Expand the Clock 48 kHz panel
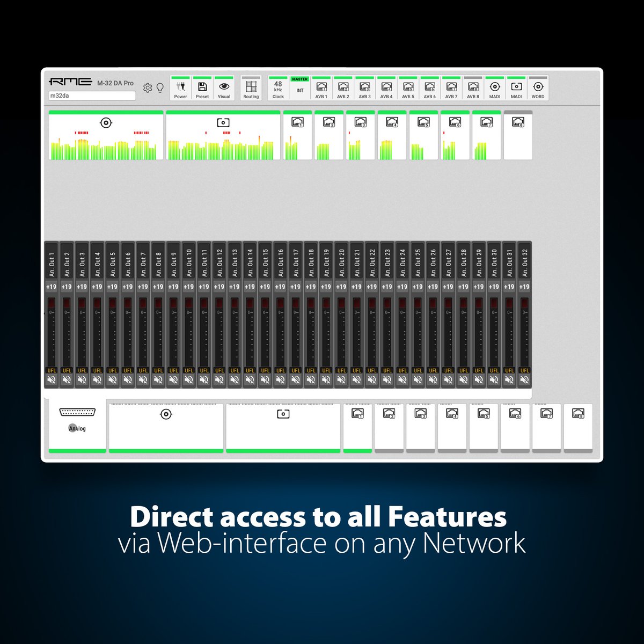This screenshot has width=644, height=644. point(277,89)
